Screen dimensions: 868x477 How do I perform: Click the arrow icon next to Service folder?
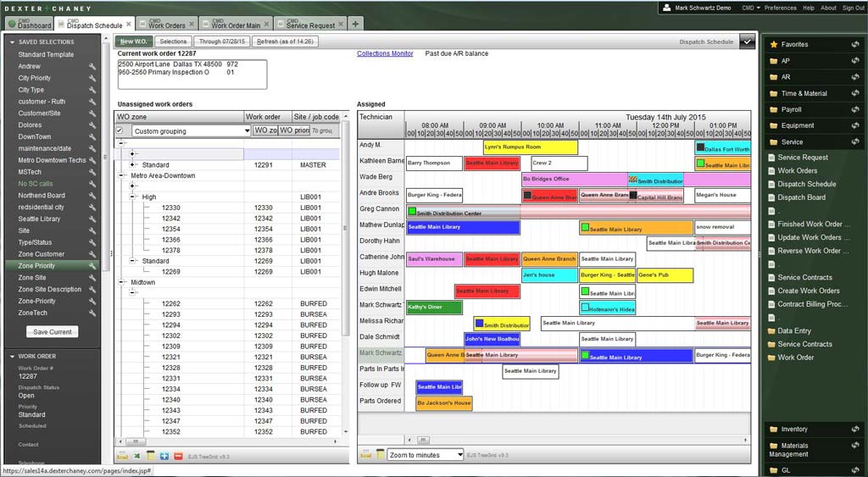click(855, 142)
